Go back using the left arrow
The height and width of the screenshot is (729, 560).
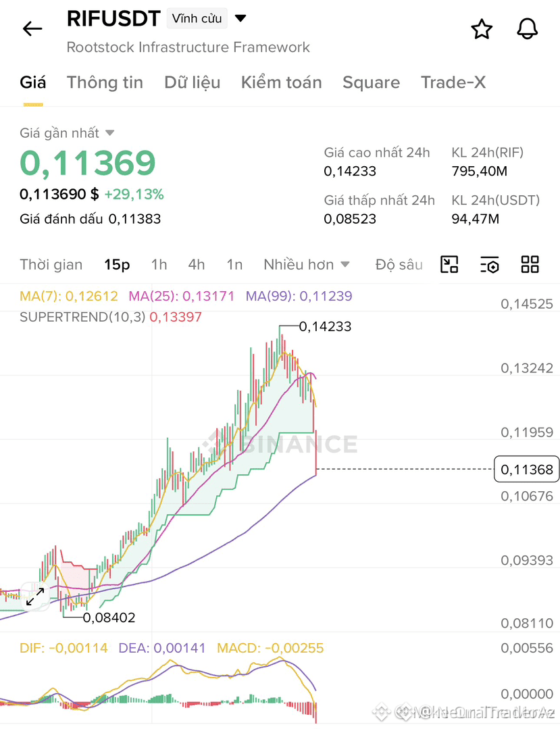32,29
